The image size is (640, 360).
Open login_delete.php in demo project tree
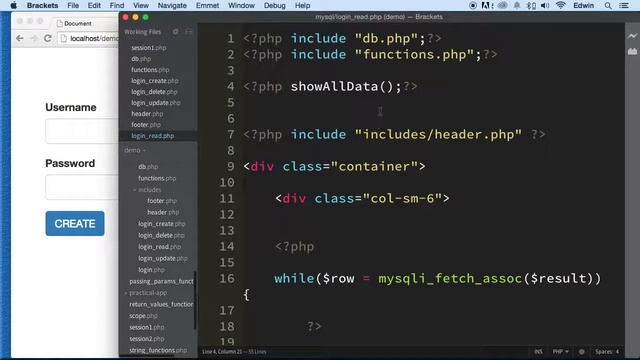pyautogui.click(x=161, y=235)
